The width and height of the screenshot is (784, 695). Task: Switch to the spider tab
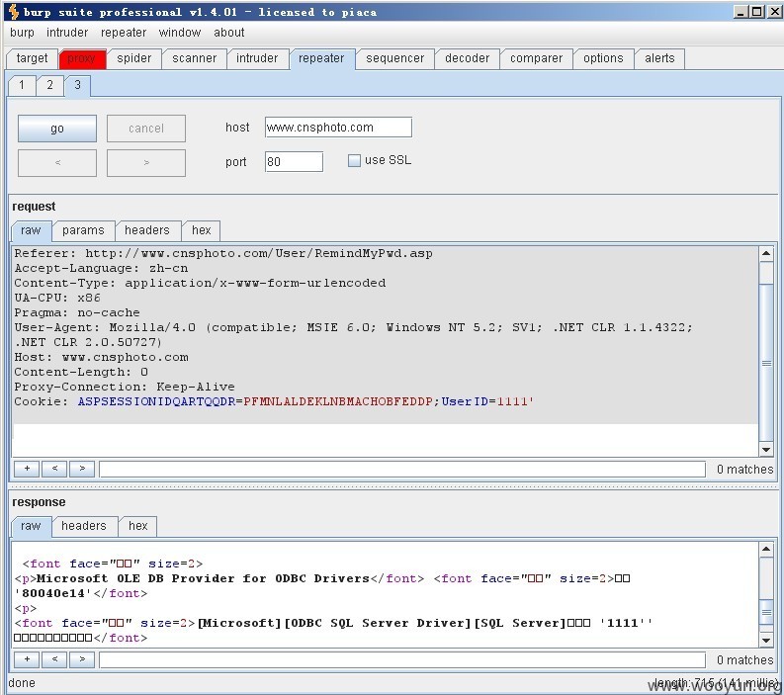tap(134, 58)
